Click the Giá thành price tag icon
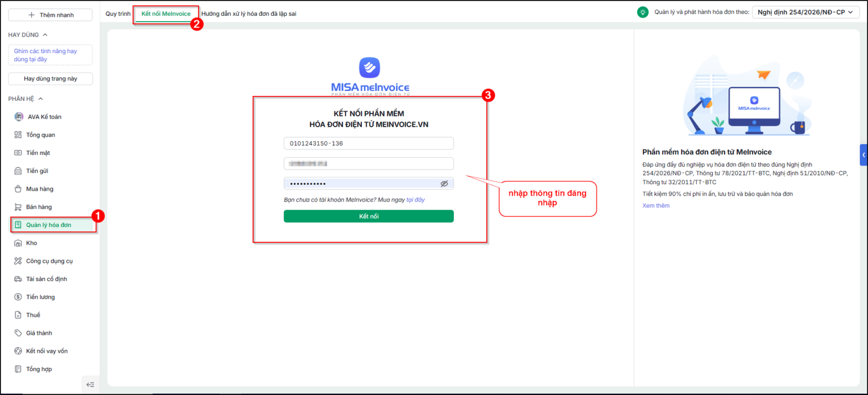The height and width of the screenshot is (395, 868). tap(18, 333)
